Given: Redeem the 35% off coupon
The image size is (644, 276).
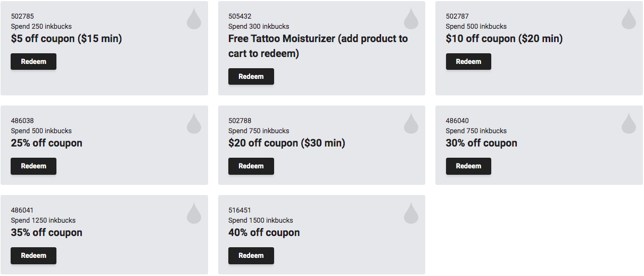Looking at the screenshot, I should 34,255.
